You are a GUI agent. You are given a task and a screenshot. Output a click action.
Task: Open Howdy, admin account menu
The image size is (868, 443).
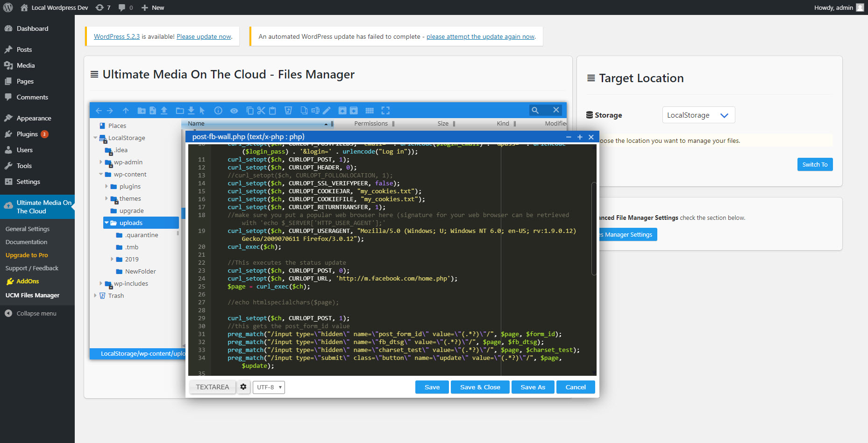[839, 7]
